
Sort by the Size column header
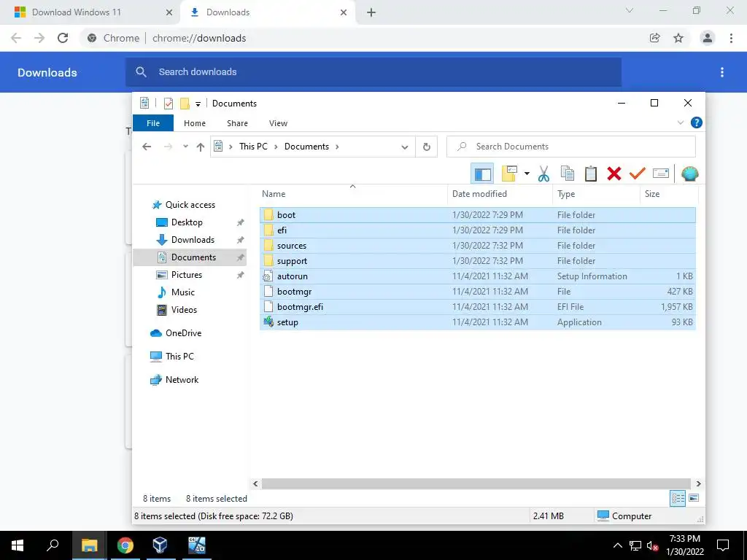pos(669,194)
